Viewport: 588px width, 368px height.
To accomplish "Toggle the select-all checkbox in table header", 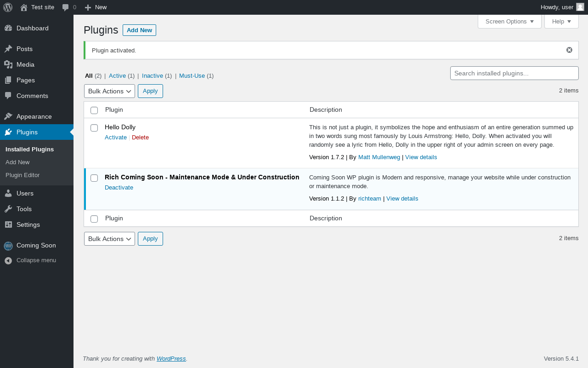I will point(94,110).
